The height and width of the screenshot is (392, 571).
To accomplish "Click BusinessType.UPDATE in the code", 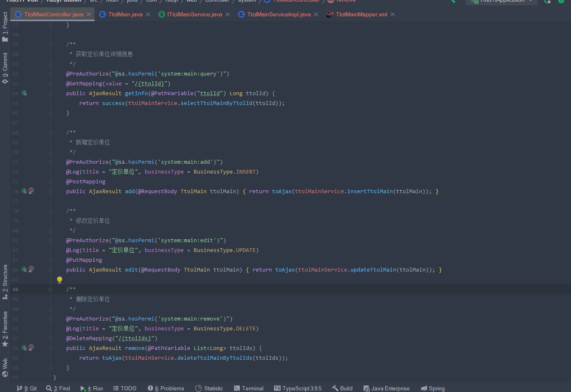I will click(x=225, y=250).
